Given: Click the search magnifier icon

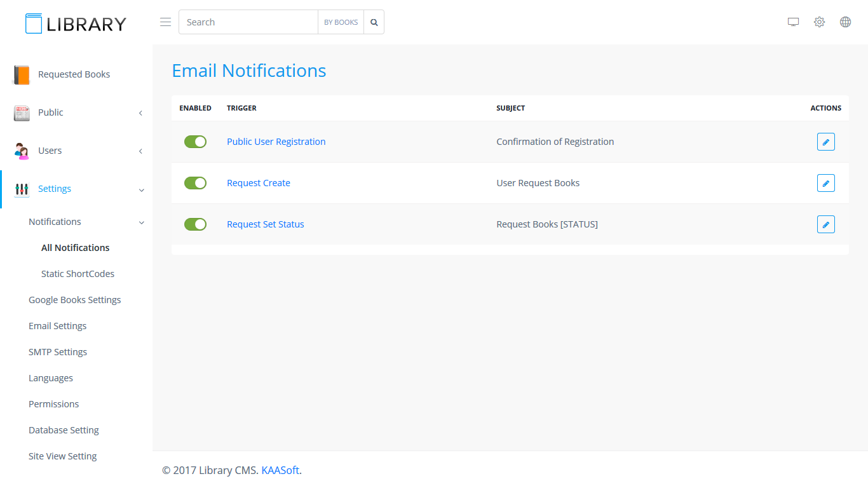Looking at the screenshot, I should click(374, 22).
